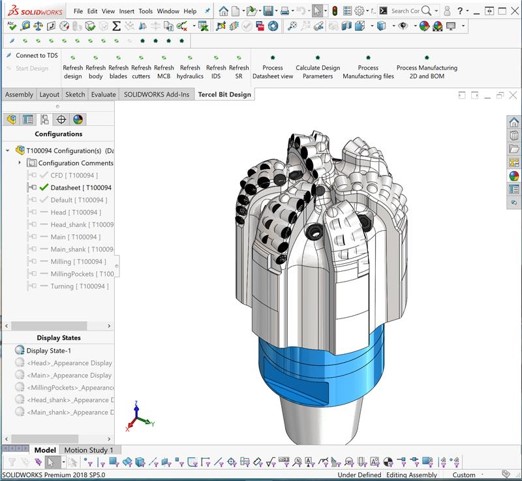Collapse the T100094 Configuration(s) tree node

click(x=8, y=151)
